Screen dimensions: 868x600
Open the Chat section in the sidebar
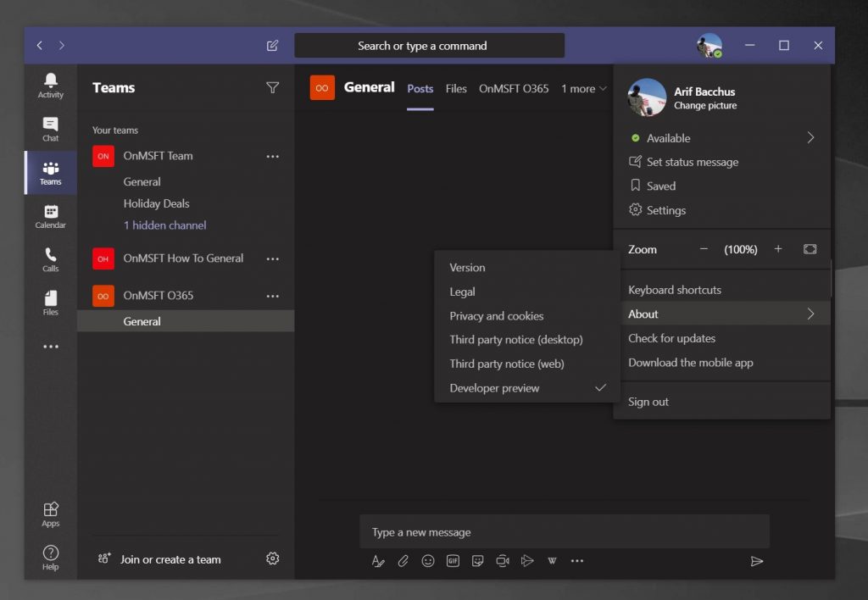50,129
